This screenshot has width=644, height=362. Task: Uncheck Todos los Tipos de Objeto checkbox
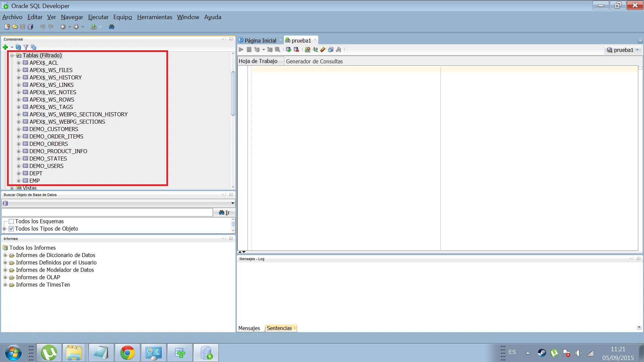pyautogui.click(x=11, y=229)
